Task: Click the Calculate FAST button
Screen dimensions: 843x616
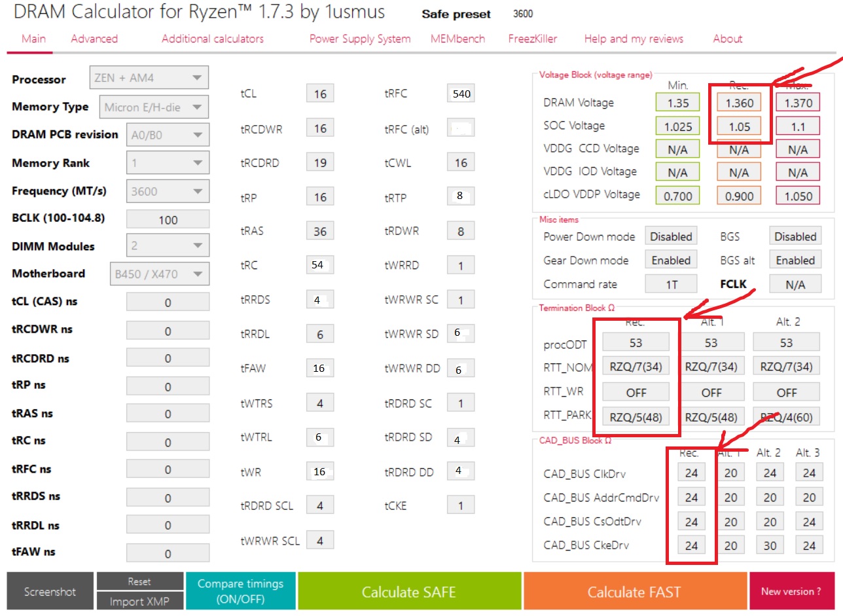Action: point(634,592)
